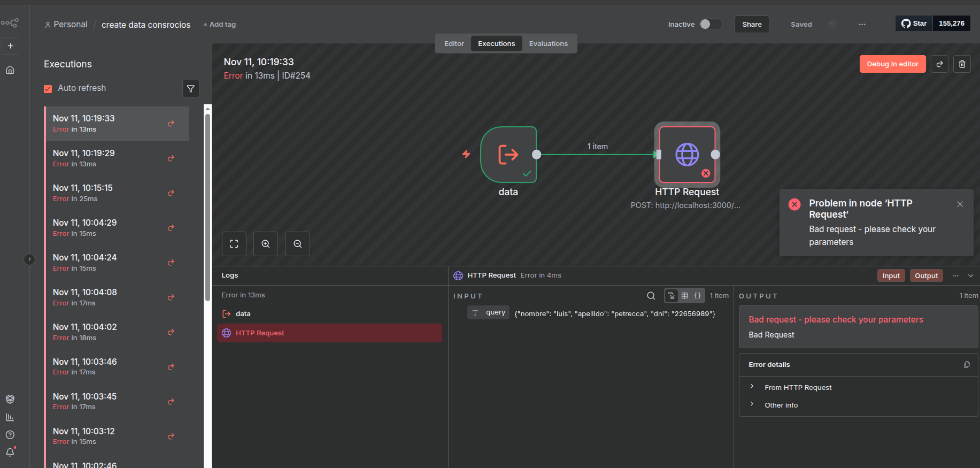
Task: Click the filter executions funnel icon
Action: 191,89
